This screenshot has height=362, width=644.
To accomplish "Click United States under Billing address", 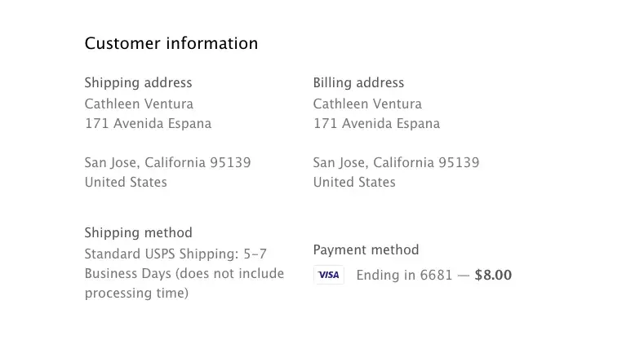I will (x=354, y=182).
